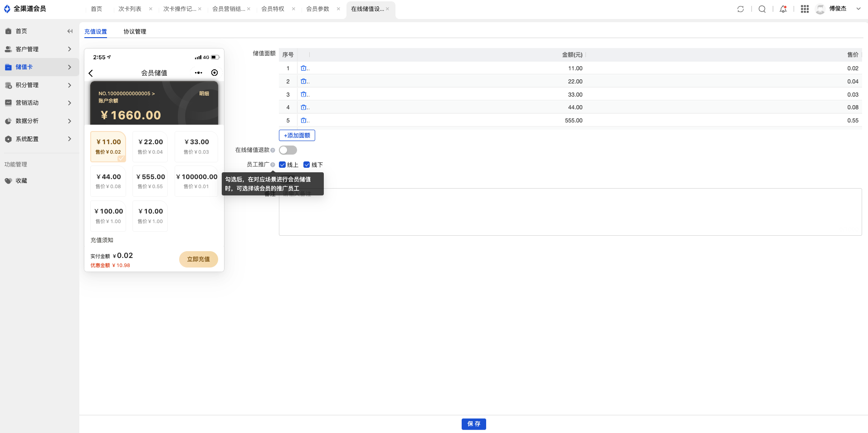Click the 积分管理 sidebar icon
Screen dimensions: 868x433
[8, 85]
